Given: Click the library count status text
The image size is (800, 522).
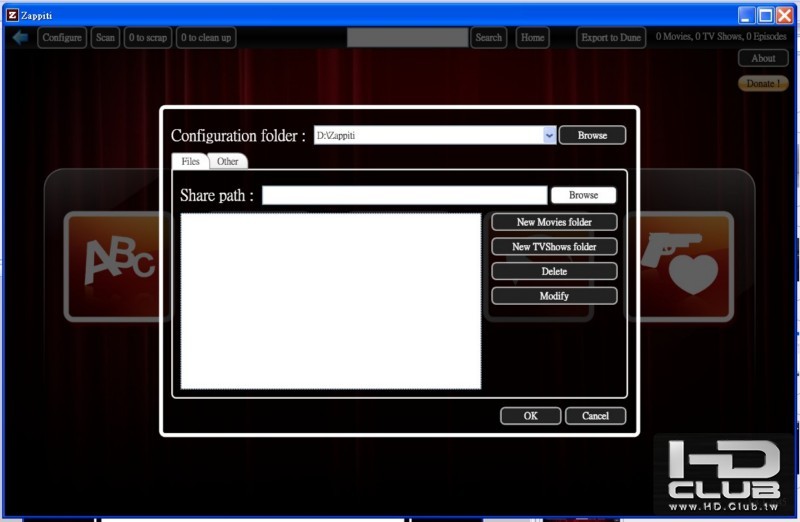Looking at the screenshot, I should (x=721, y=36).
